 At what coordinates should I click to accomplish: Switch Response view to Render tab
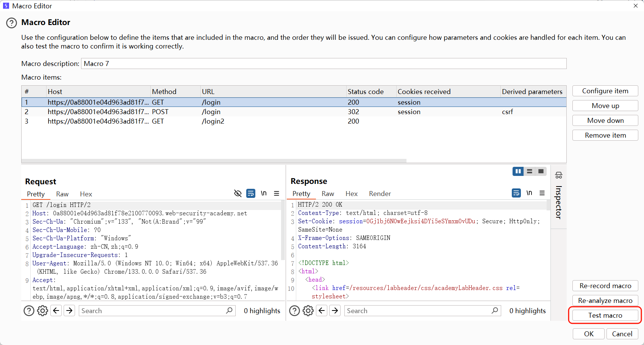click(380, 194)
